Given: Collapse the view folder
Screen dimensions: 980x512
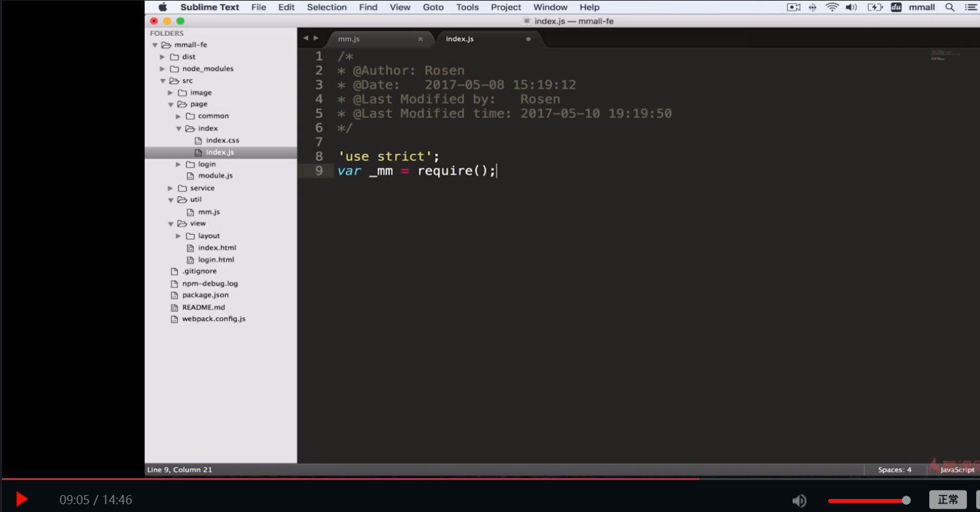Looking at the screenshot, I should 171,224.
